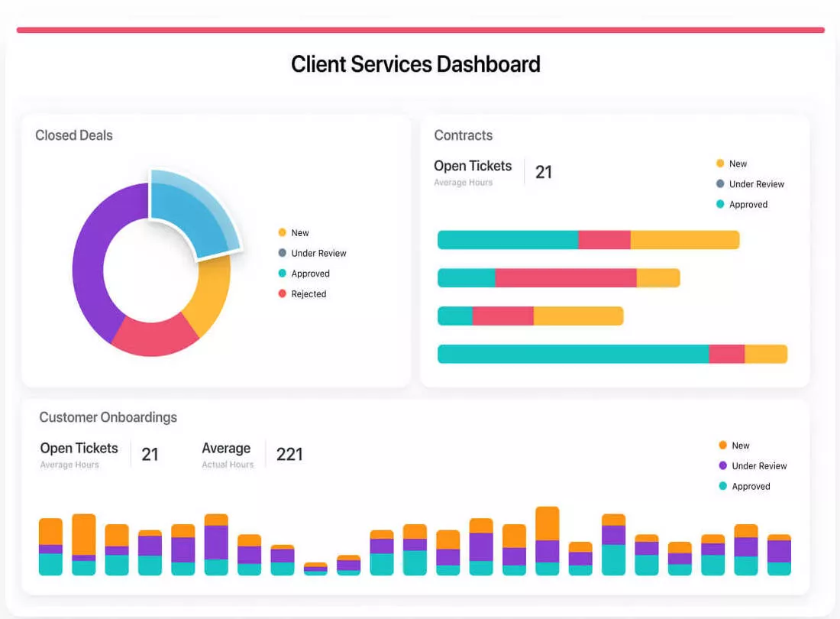Click the 21 value in Contracts
Screen dimensions: 840x619
[x=543, y=172]
